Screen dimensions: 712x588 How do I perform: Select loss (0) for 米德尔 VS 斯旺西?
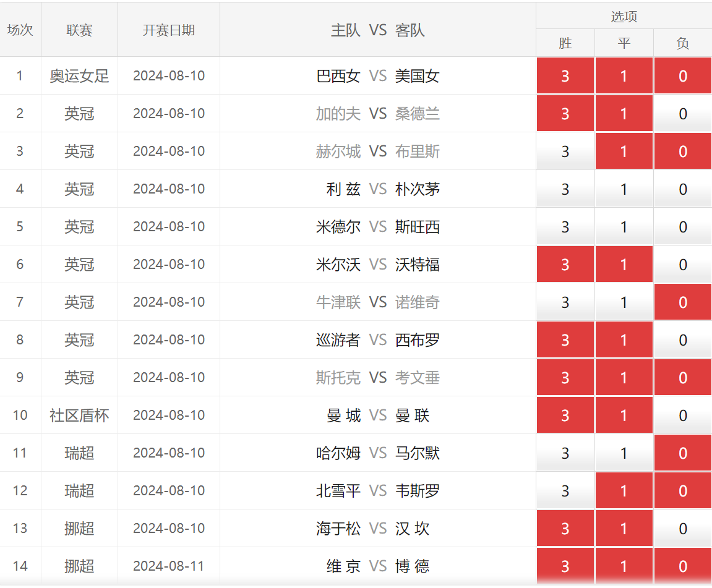683,226
